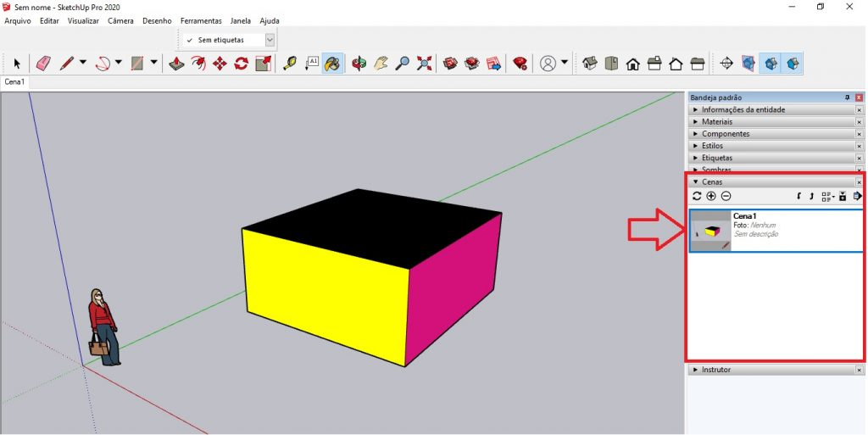868x435 pixels.
Task: Switch to the Cena1 scene tab
Action: 14,82
